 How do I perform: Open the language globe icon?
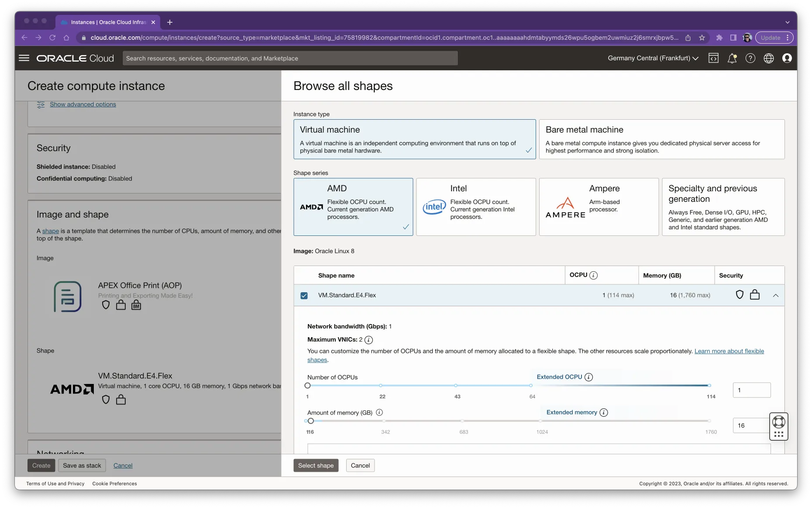point(769,58)
